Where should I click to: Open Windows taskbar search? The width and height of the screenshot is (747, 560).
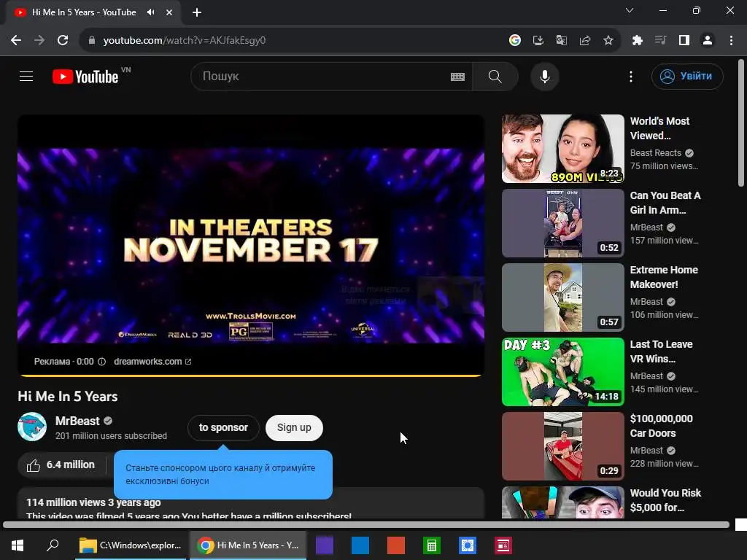53,545
